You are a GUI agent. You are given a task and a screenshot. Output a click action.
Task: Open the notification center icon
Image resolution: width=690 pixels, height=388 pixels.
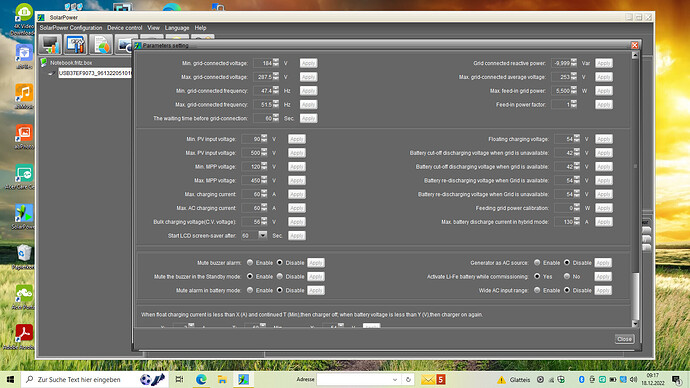coord(677,379)
